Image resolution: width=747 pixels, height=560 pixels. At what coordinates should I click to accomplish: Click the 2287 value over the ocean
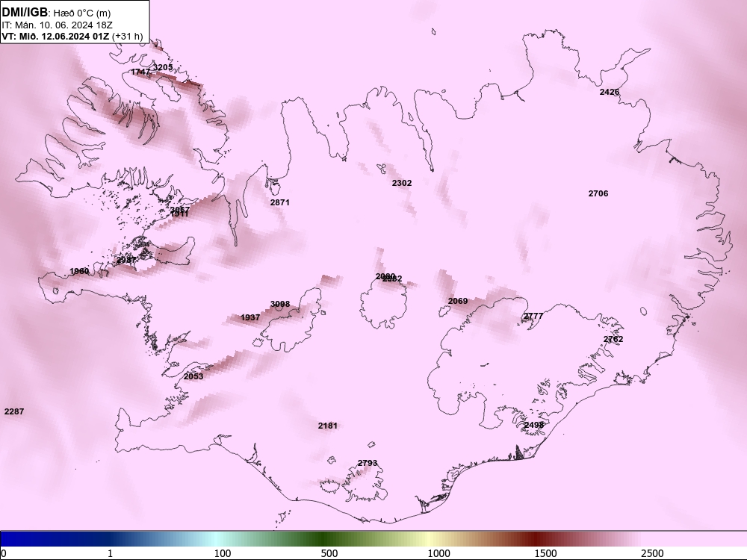[x=13, y=411]
